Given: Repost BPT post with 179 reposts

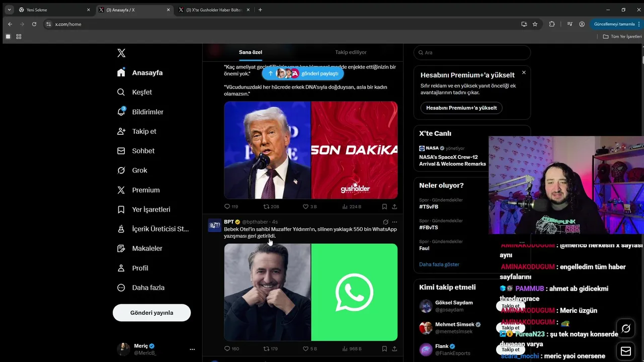Looking at the screenshot, I should [271, 349].
